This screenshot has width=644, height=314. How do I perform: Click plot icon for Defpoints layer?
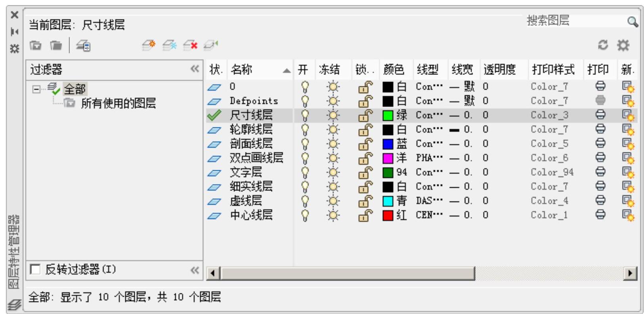point(600,100)
